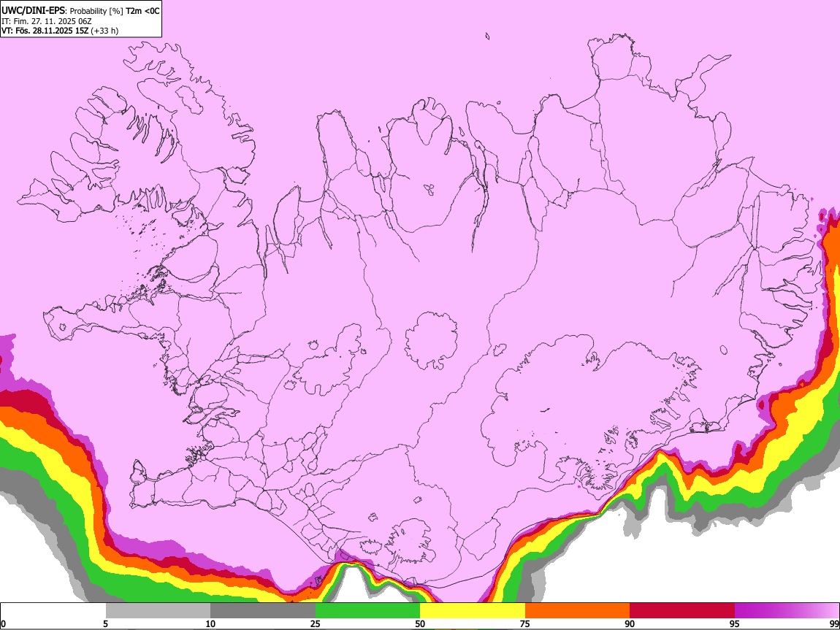The height and width of the screenshot is (630, 840).
Task: Click the legend tick label 75
Action: click(x=525, y=623)
